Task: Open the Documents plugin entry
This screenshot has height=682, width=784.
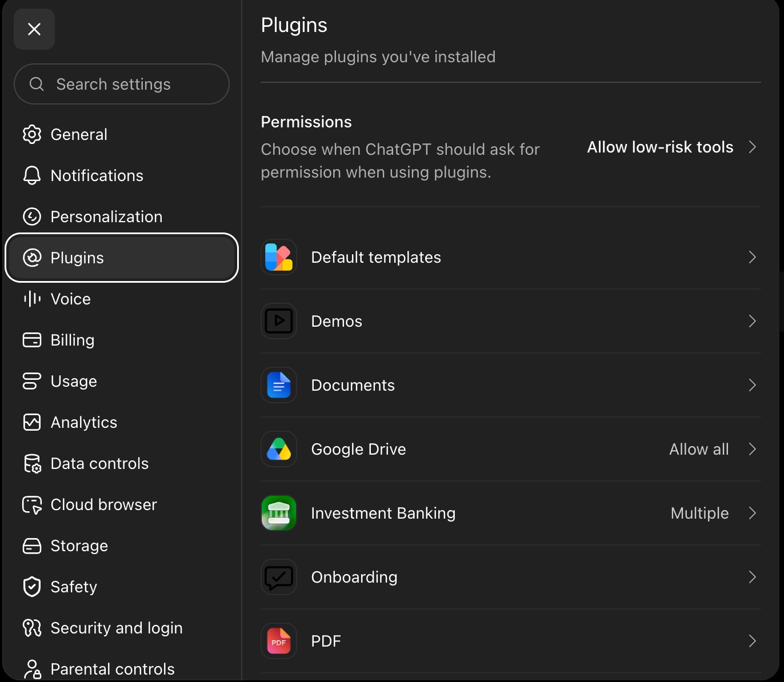Action: coord(511,385)
